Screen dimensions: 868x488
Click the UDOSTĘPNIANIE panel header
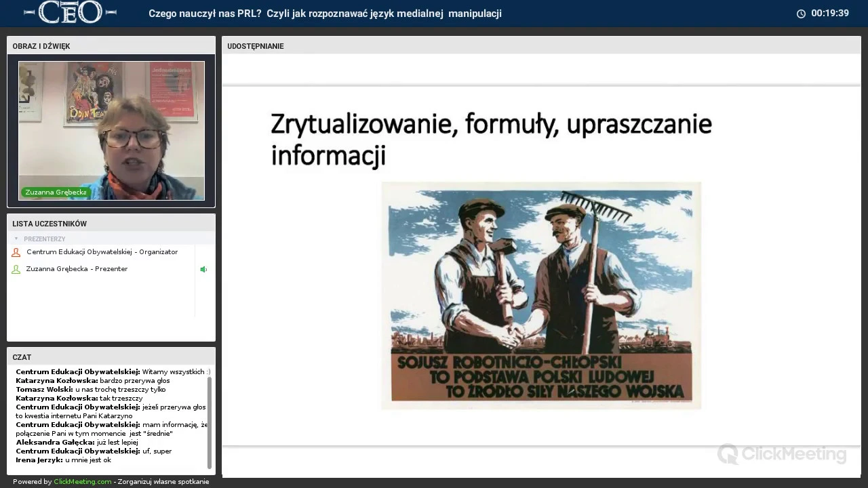pyautogui.click(x=541, y=46)
